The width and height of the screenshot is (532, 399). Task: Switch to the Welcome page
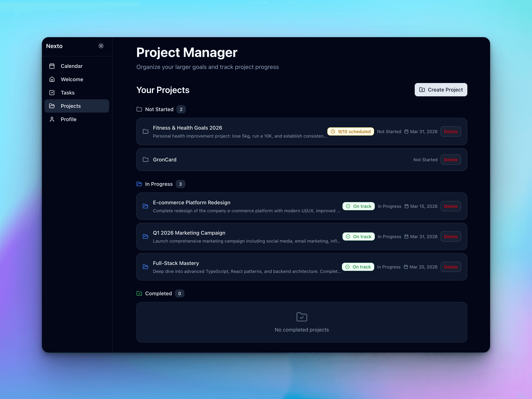[x=72, y=79]
